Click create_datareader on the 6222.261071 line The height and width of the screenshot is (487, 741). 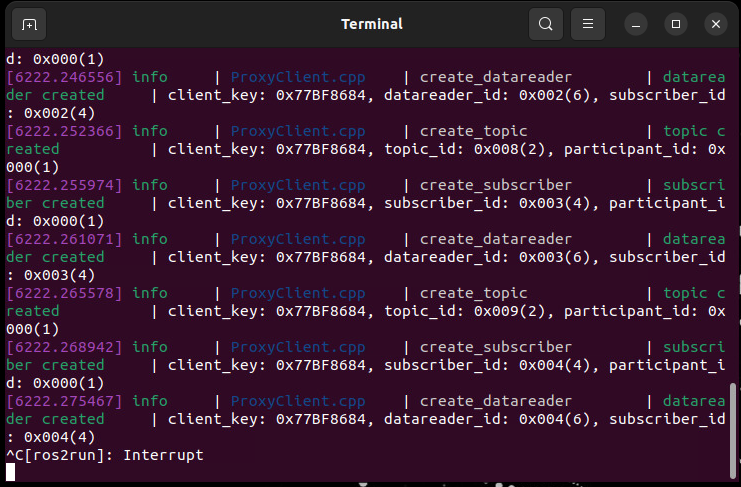[x=496, y=239]
